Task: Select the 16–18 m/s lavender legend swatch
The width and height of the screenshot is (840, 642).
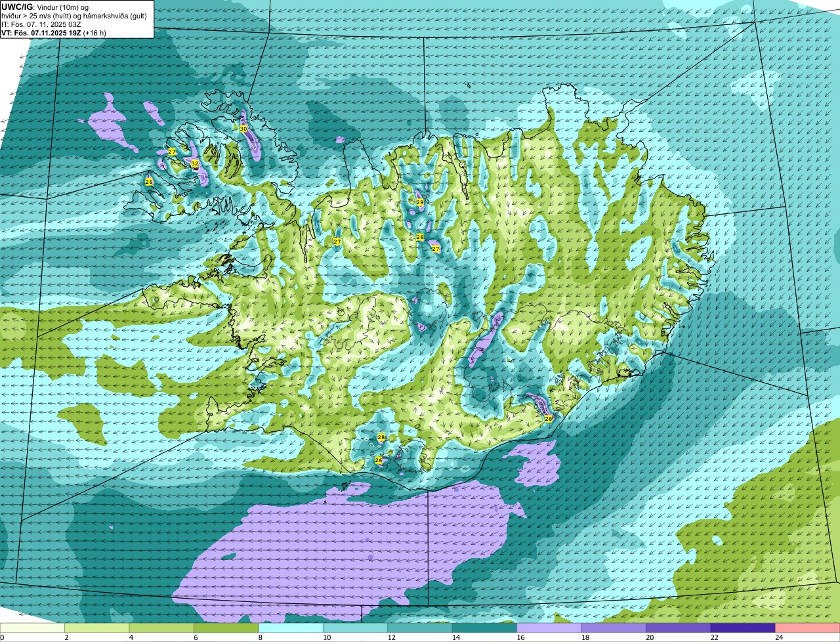Action: 550,628
